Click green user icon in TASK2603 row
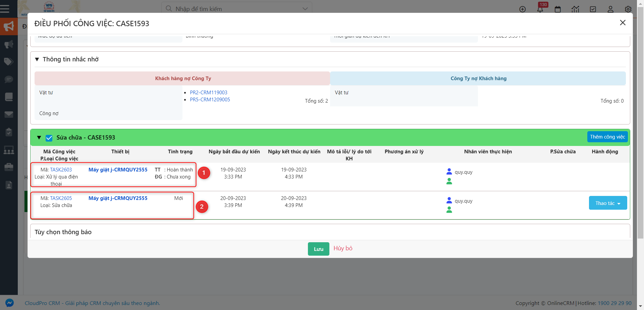Screen dimensions: 644x310 coord(449,181)
